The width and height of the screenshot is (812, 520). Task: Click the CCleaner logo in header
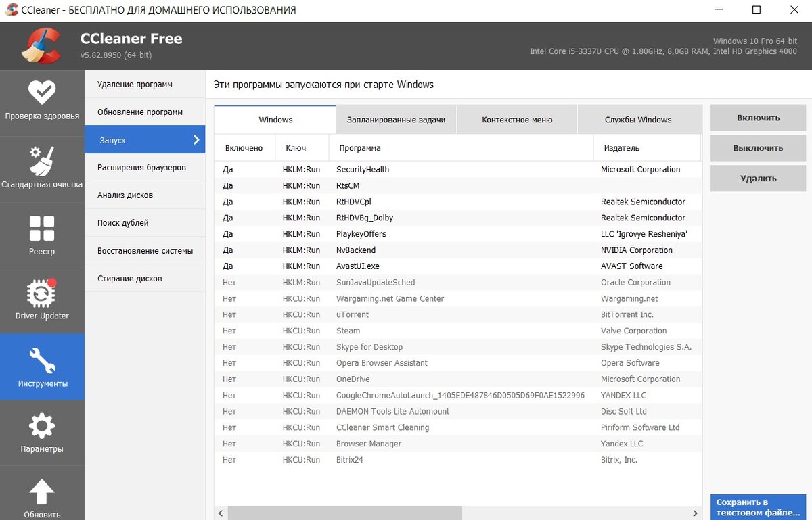pyautogui.click(x=41, y=46)
